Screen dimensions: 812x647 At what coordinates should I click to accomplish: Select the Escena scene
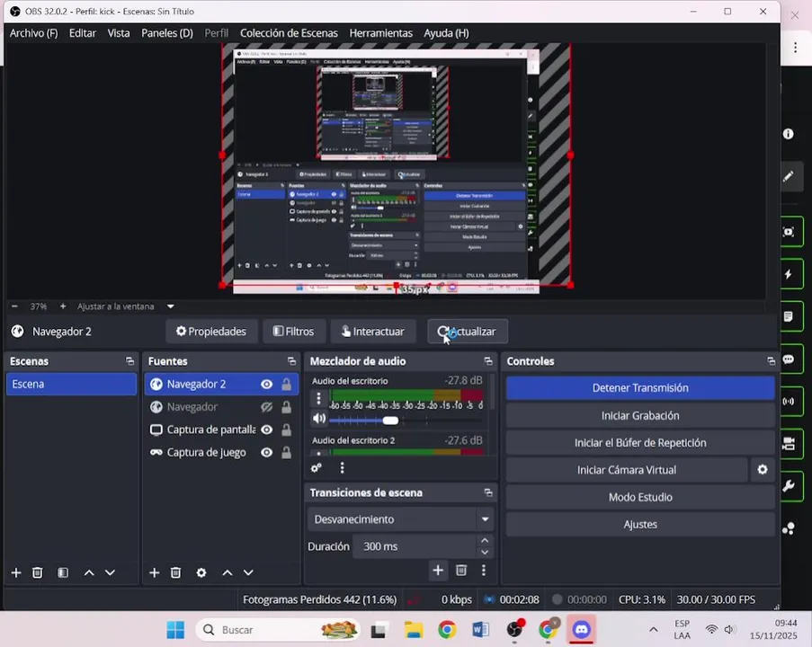71,384
